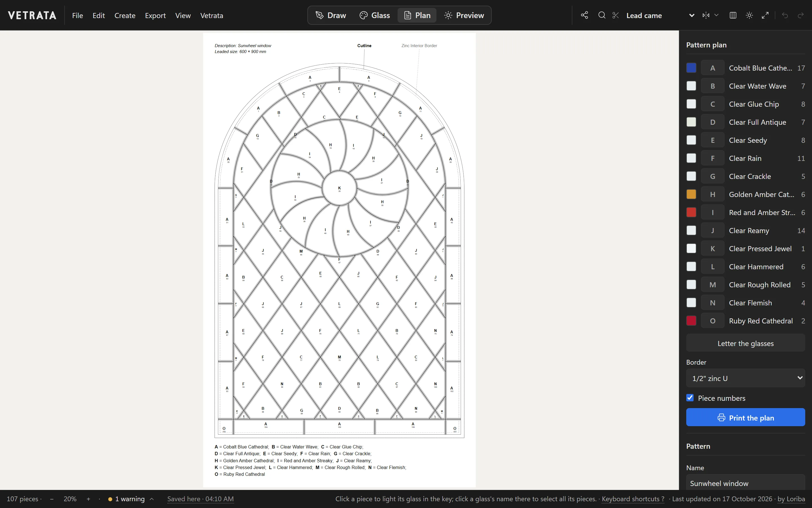This screenshot has height=508, width=812.
Task: Click Letter the glasses button
Action: [745, 343]
